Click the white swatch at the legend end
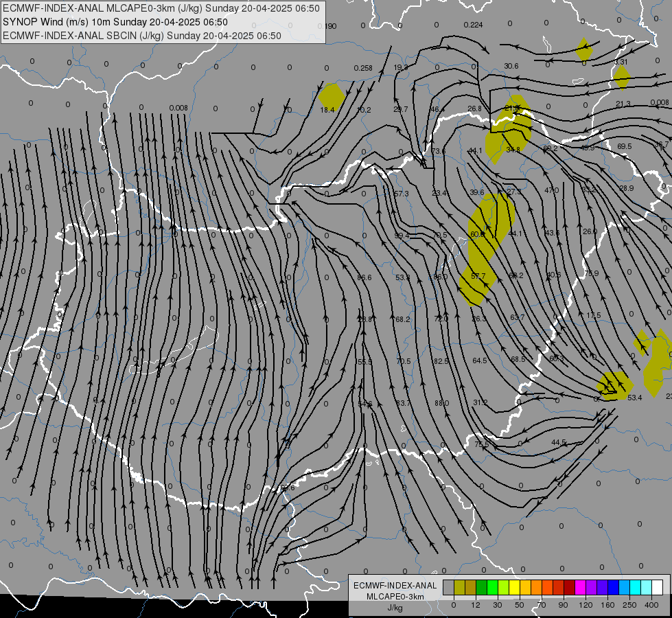This screenshot has height=618, width=672. tap(658, 587)
